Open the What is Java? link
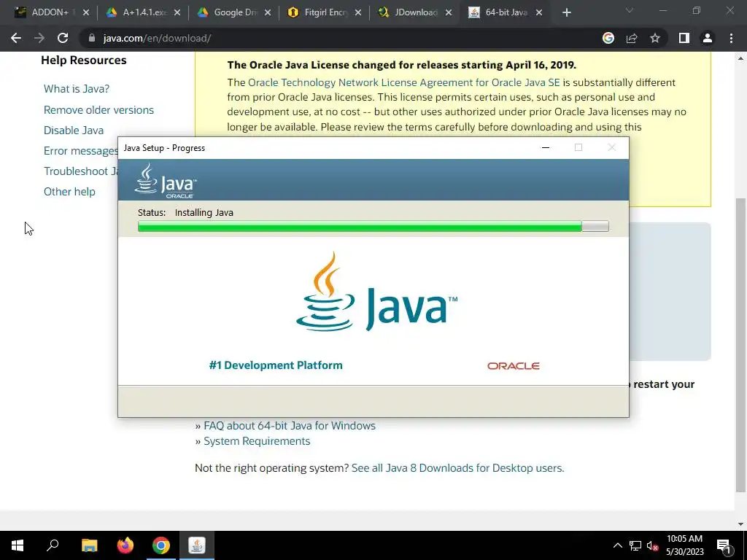Image resolution: width=747 pixels, height=560 pixels. click(x=77, y=89)
